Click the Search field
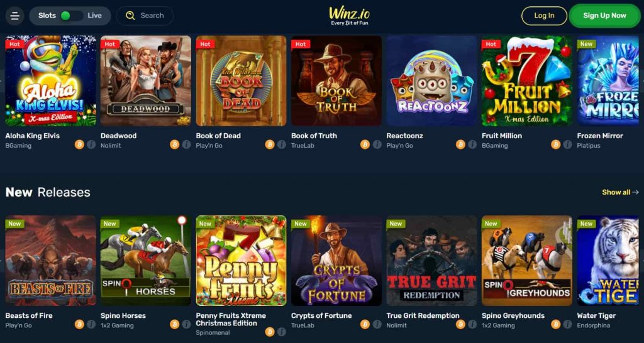This screenshot has height=343, width=644. tap(145, 16)
